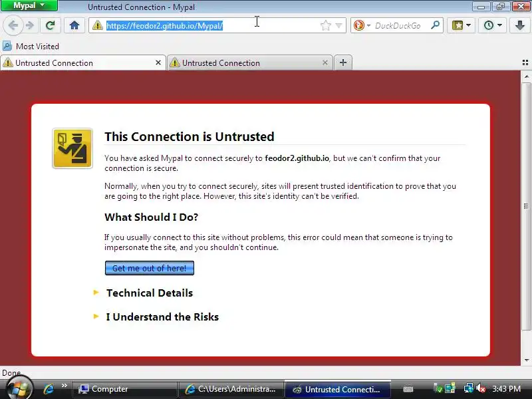The height and width of the screenshot is (399, 532).
Task: Click the vertical scrollbar thumb
Action: click(x=526, y=206)
